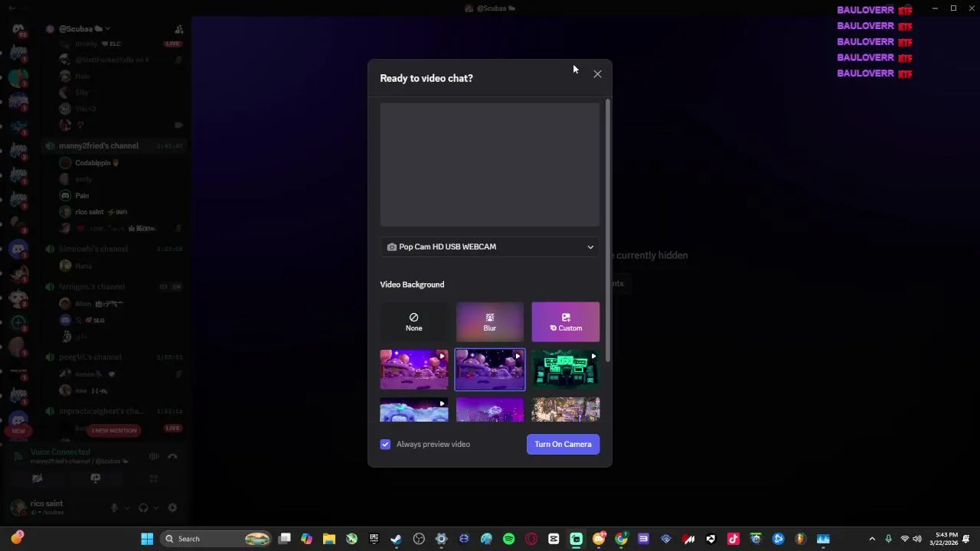
Task: Click the Turn On Camera button
Action: [563, 444]
